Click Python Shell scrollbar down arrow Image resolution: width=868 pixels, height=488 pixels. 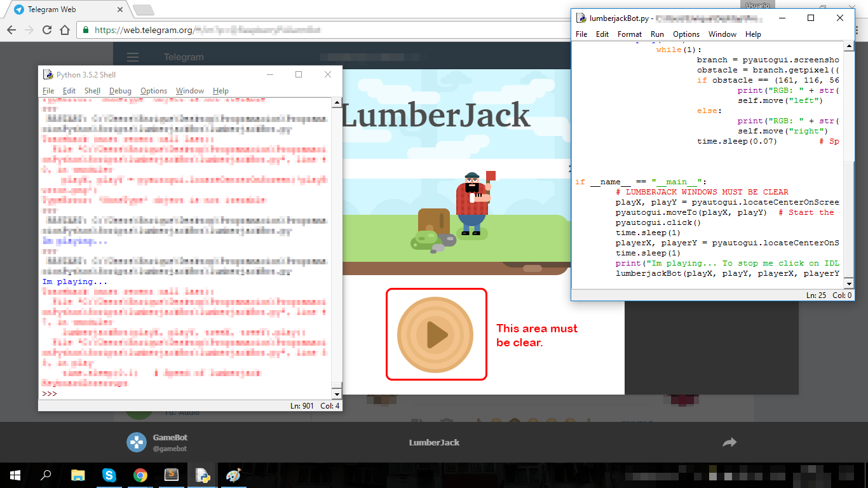click(337, 394)
